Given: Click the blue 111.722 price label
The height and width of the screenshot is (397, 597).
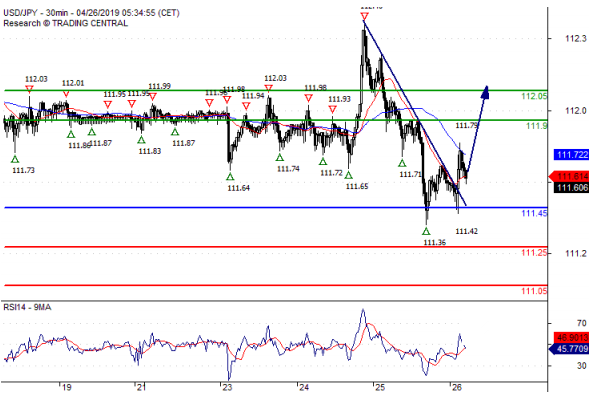Looking at the screenshot, I should [x=572, y=155].
